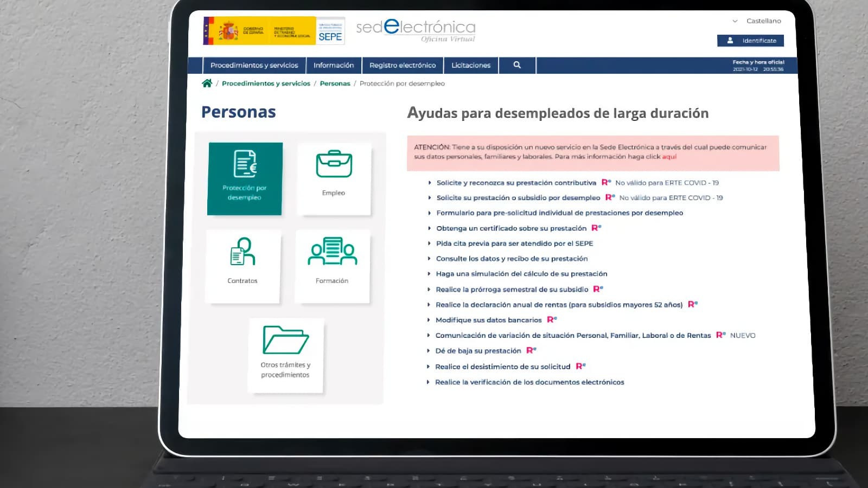Viewport: 868px width, 488px height.
Task: Click the Identifícate button
Action: pyautogui.click(x=750, y=41)
